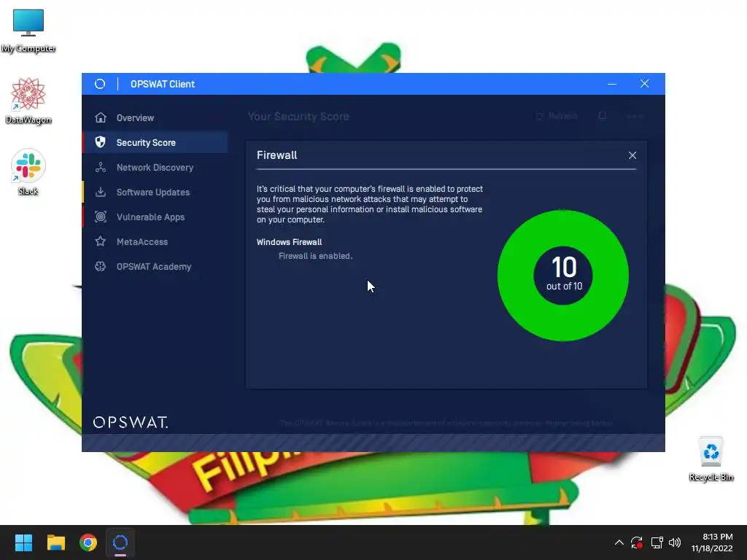
Task: Click the sync status tray icon
Action: tap(636, 542)
